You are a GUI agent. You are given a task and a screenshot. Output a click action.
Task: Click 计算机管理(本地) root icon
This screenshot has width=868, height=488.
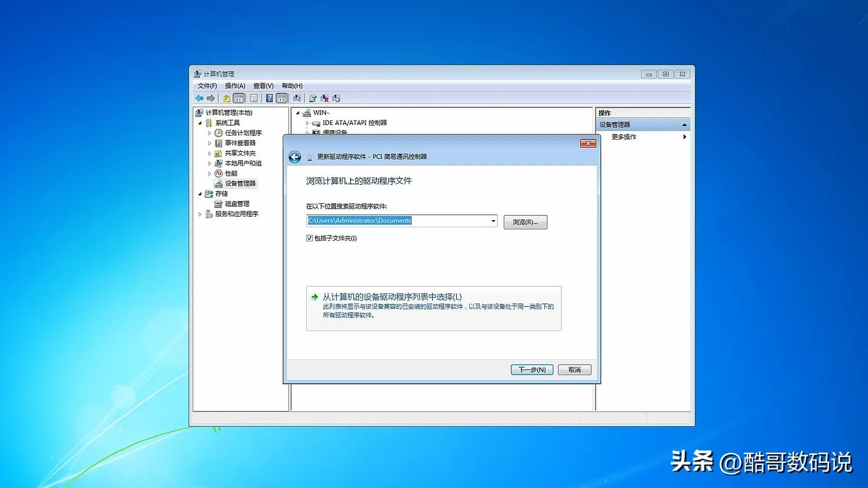pyautogui.click(x=199, y=112)
